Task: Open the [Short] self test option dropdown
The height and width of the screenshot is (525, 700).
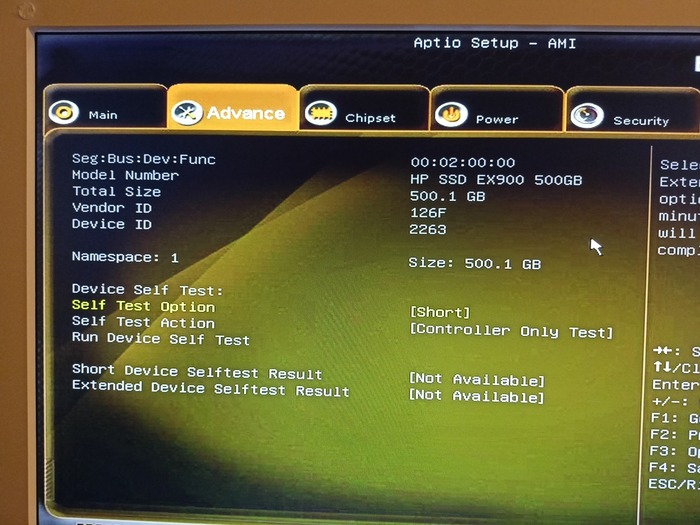Action: (x=440, y=312)
